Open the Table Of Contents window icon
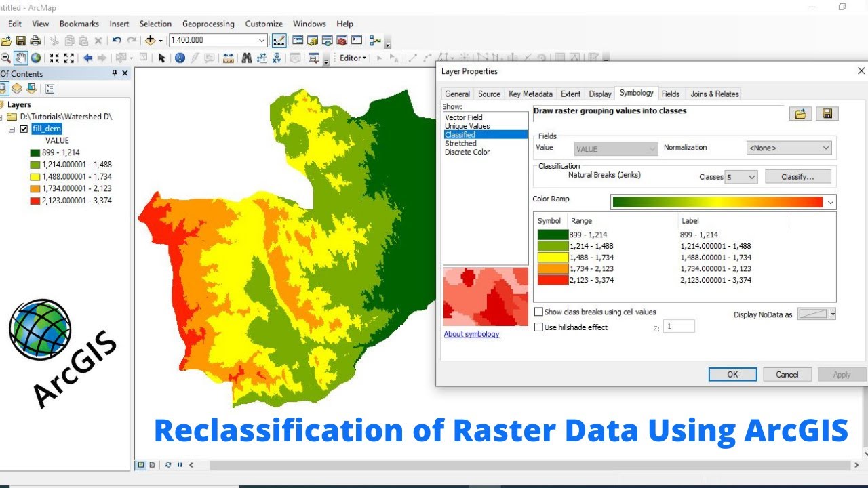 (297, 41)
